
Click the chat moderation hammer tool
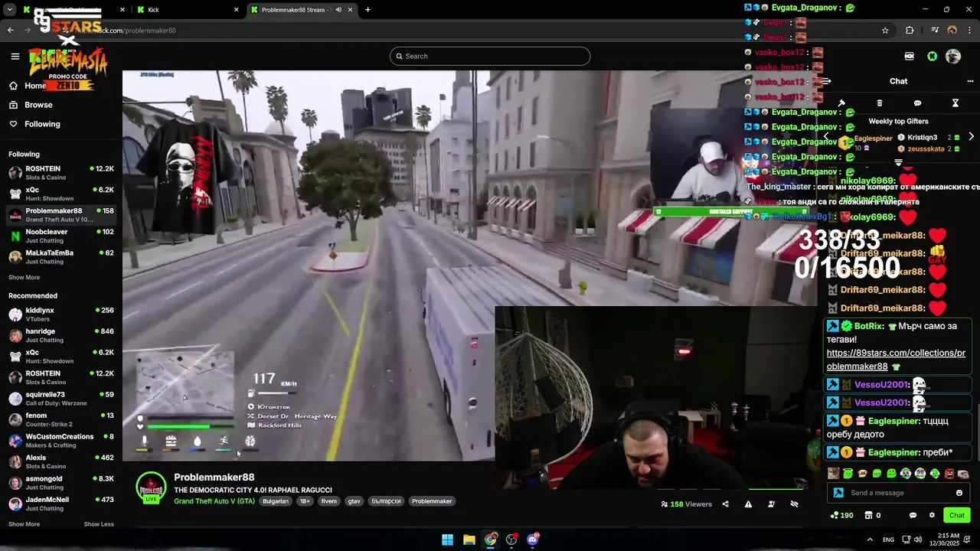coord(841,103)
